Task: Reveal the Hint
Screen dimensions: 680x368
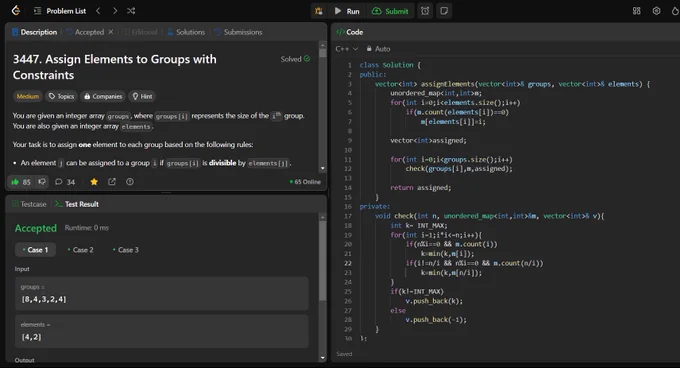Action: pyautogui.click(x=142, y=96)
